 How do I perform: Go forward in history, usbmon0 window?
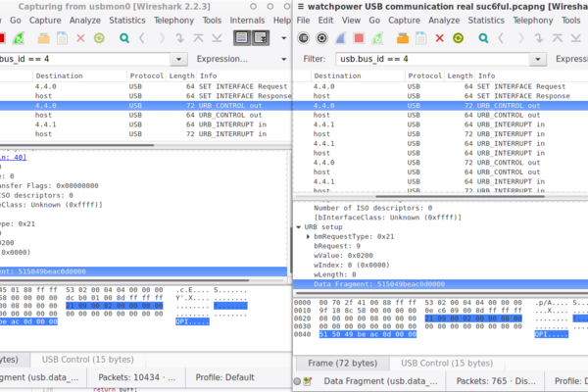pos(162,38)
